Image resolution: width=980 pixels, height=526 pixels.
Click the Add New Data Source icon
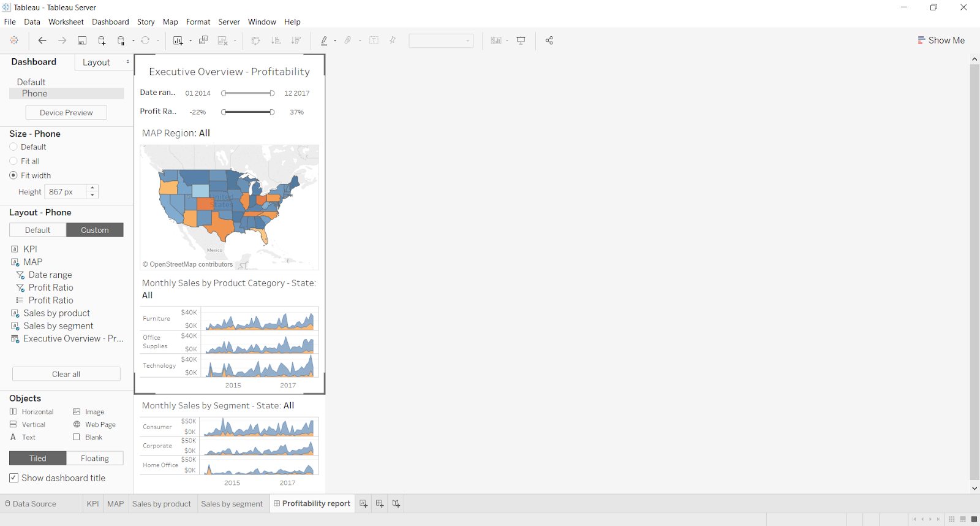pos(102,40)
